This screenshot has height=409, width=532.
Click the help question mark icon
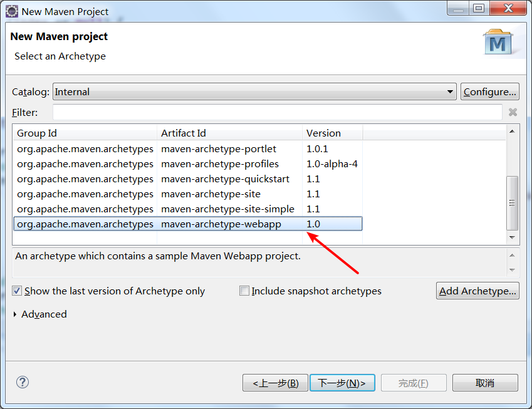click(23, 382)
